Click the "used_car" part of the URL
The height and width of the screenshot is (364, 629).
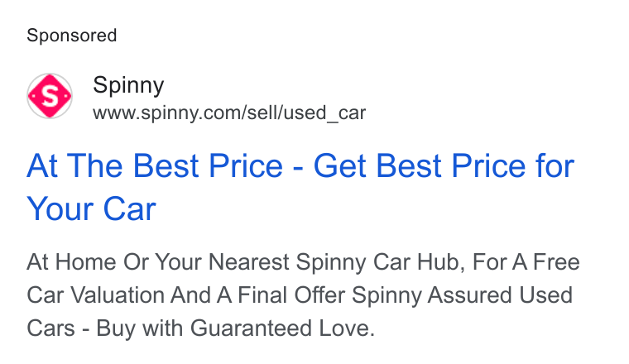pyautogui.click(x=324, y=113)
